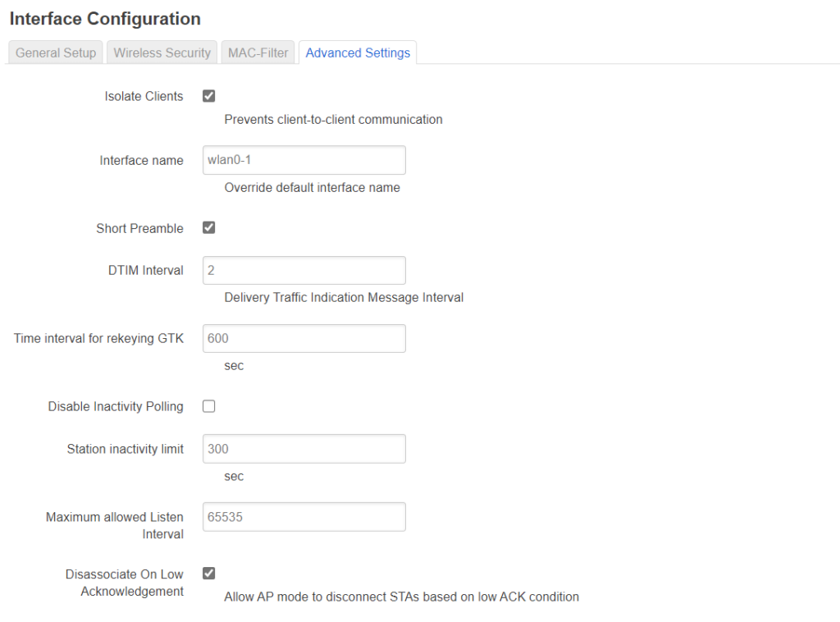Click the GTK rekeying interval field
This screenshot has height=622, width=840.
[304, 338]
